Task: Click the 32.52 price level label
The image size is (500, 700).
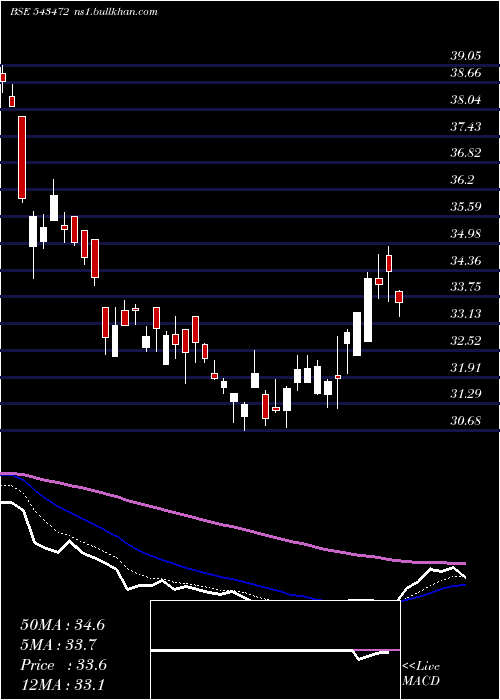Action: [x=466, y=341]
